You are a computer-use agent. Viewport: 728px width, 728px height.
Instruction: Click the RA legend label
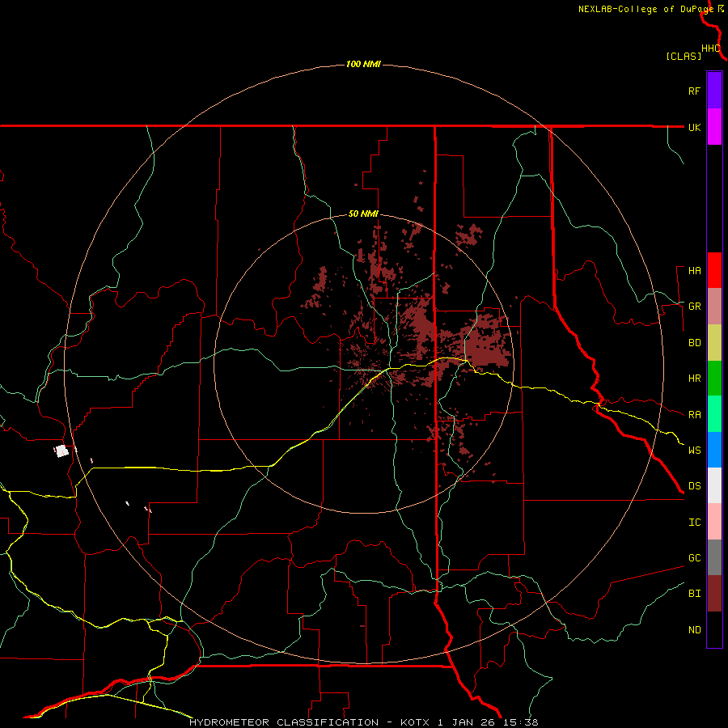coord(694,415)
